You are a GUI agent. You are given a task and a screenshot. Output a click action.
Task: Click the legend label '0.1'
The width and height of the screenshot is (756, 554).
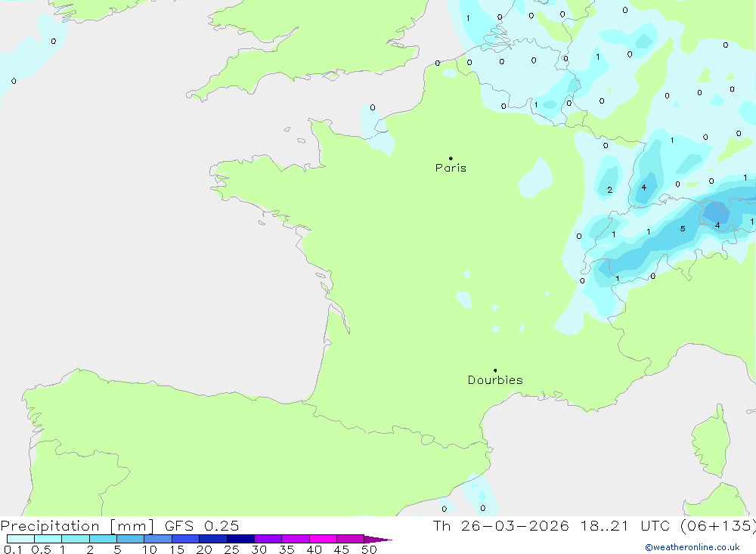(13, 549)
